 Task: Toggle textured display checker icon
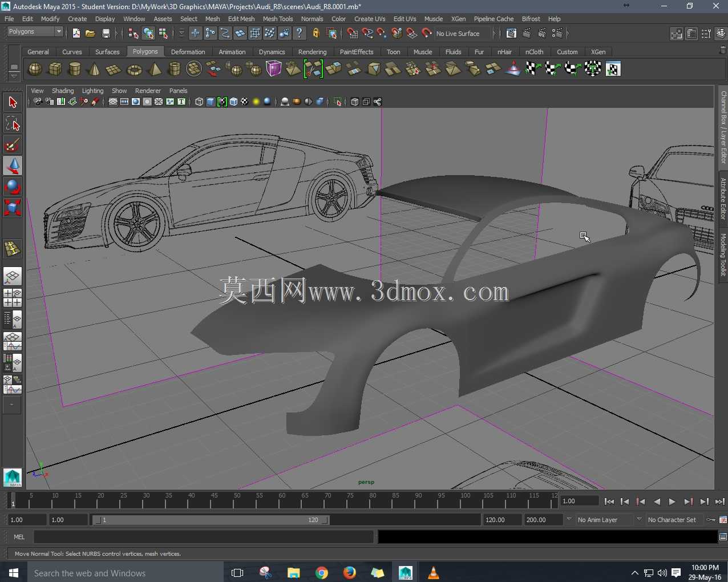(245, 102)
